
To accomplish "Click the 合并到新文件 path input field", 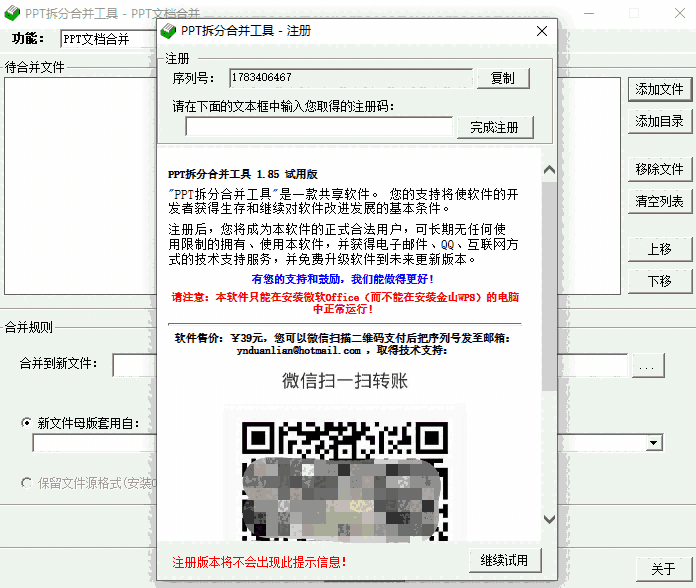I will [x=135, y=366].
